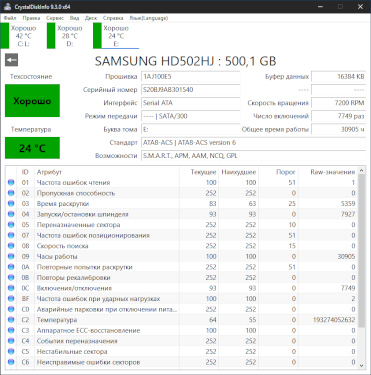Click the blue circle of Частота ошибок позиционирования
Viewport: 371px width, 375px height.
11,235
